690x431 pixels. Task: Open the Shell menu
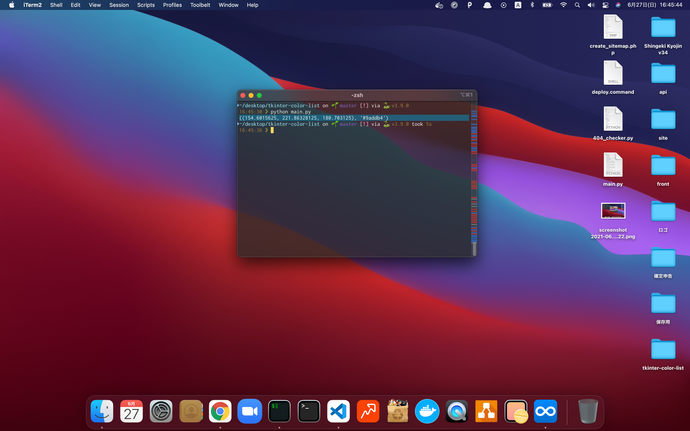click(x=56, y=5)
